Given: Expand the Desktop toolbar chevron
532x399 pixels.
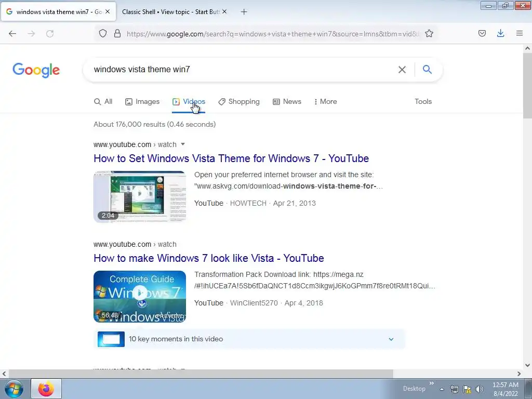Looking at the screenshot, I should [x=432, y=383].
